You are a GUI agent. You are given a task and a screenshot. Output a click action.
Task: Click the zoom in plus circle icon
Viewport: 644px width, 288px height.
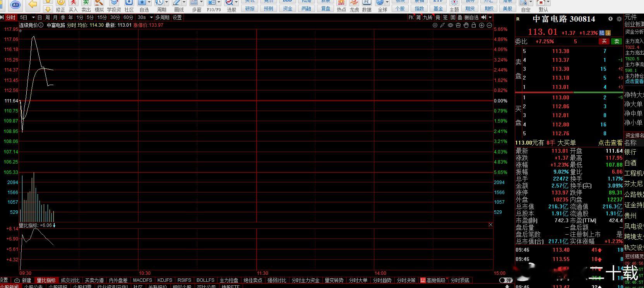481,25
